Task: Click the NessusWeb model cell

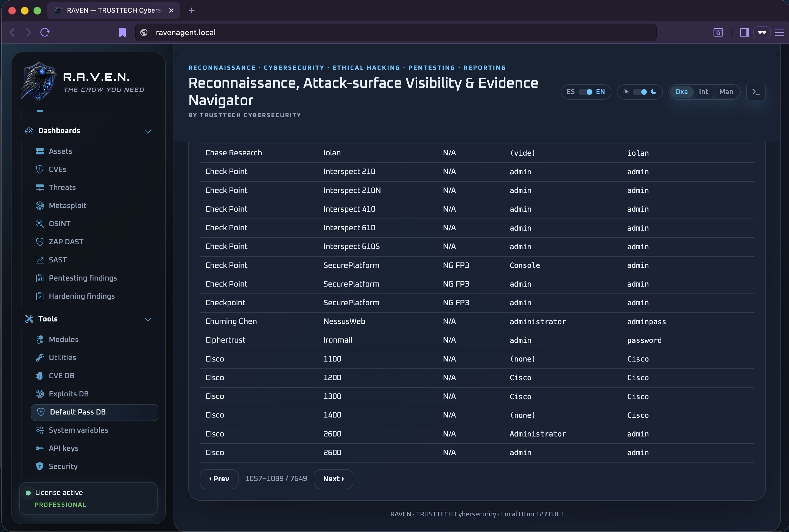Action: [344, 321]
